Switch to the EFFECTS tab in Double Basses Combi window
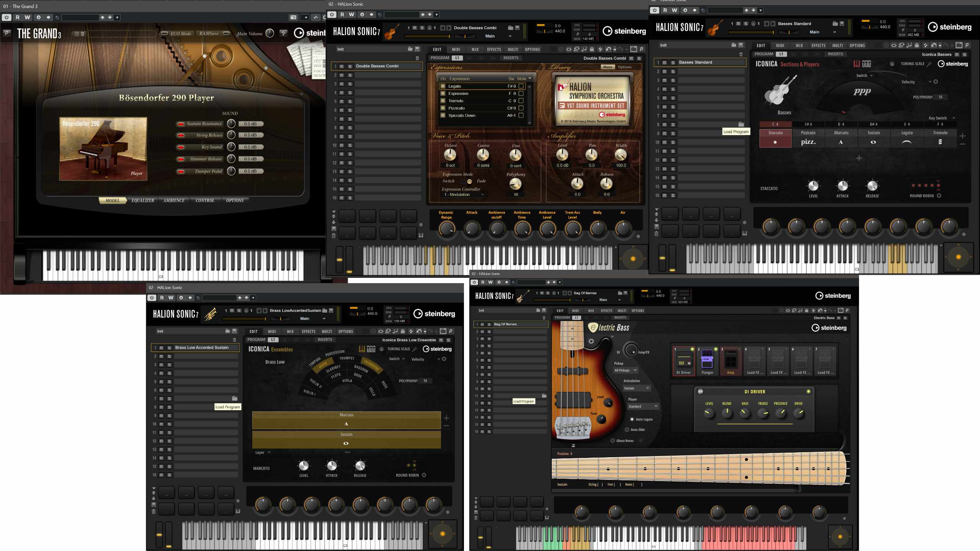 (494, 49)
